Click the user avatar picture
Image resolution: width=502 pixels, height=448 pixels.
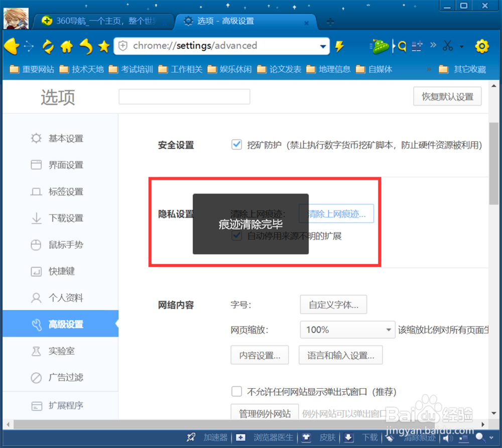coord(16,19)
